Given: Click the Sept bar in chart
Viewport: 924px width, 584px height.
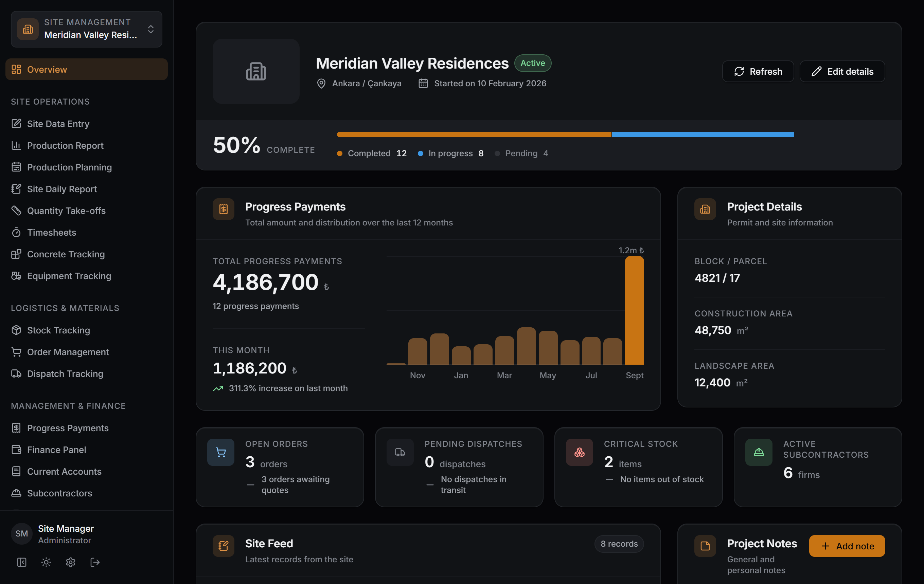Looking at the screenshot, I should [x=634, y=310].
